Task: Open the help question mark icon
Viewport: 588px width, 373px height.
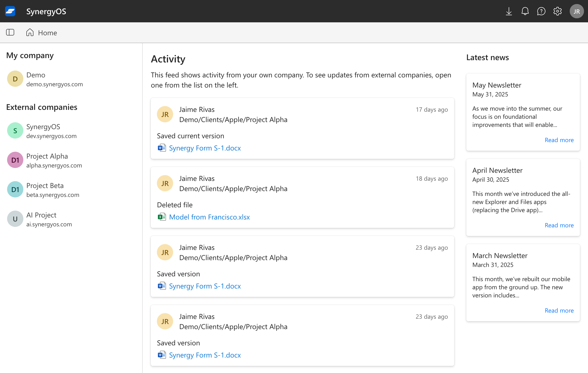Action: 541,11
